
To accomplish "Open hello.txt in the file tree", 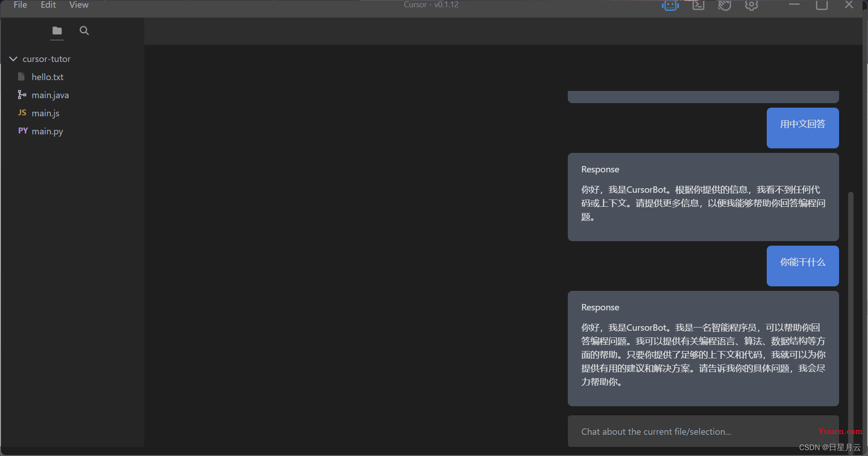I will tap(47, 77).
